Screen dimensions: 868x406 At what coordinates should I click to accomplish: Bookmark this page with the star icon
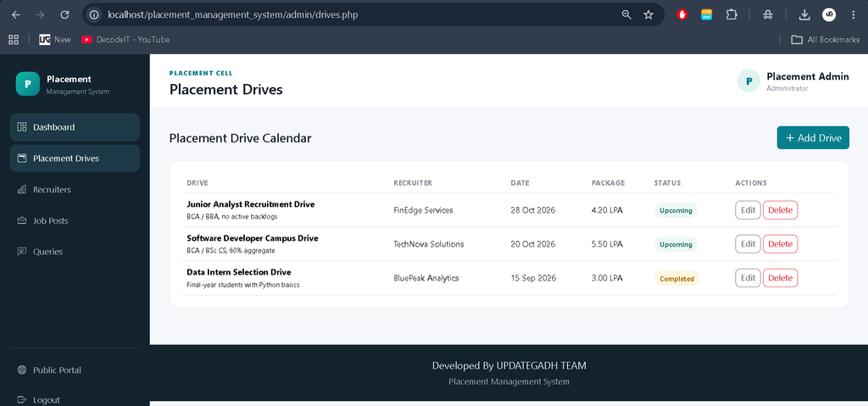(x=648, y=15)
